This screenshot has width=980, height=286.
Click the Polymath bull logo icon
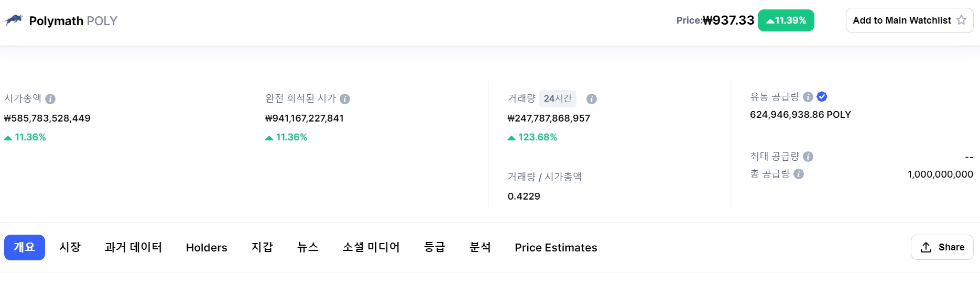[x=14, y=20]
